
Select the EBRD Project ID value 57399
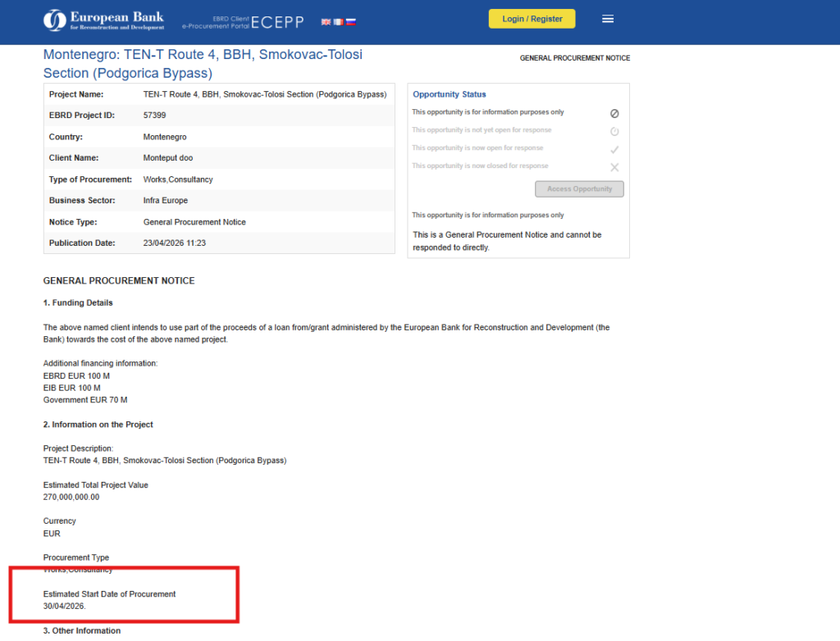point(153,116)
